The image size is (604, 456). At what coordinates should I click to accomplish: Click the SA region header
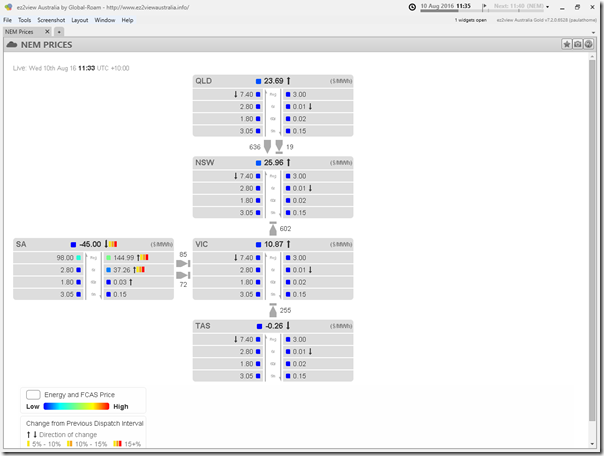tap(94, 244)
